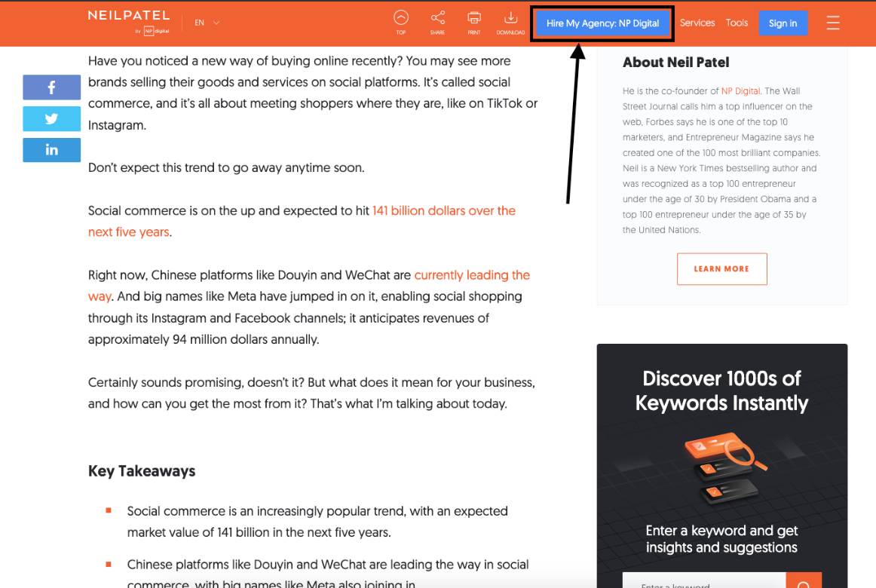Image resolution: width=876 pixels, height=588 pixels.
Task: Click the Share icon in header
Action: click(437, 23)
